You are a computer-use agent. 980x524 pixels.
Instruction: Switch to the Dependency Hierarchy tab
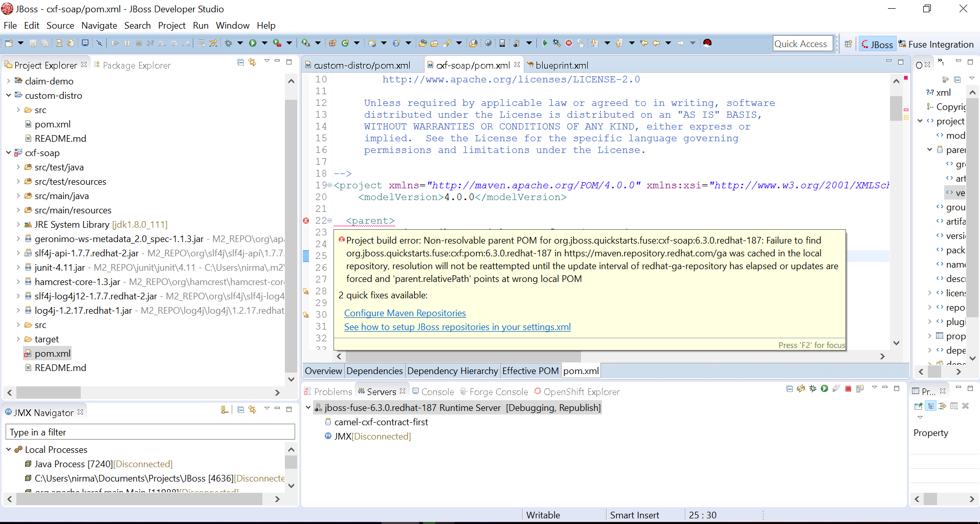coord(452,371)
